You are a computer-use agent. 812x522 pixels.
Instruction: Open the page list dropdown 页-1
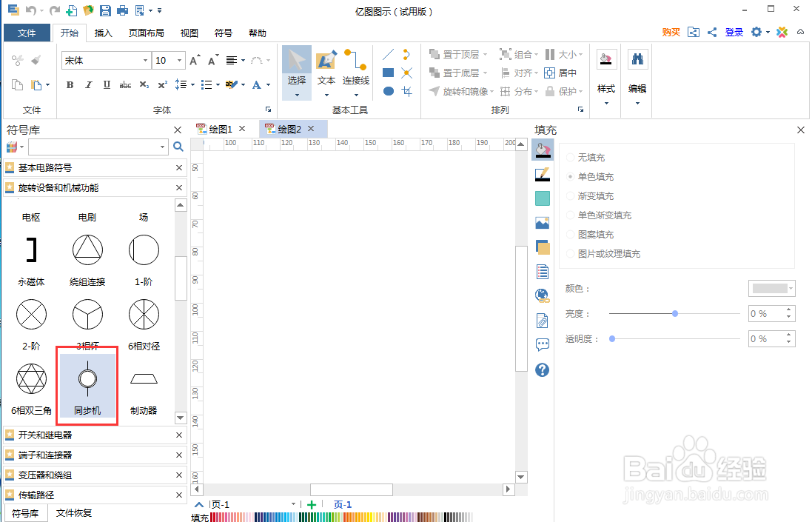tap(294, 504)
